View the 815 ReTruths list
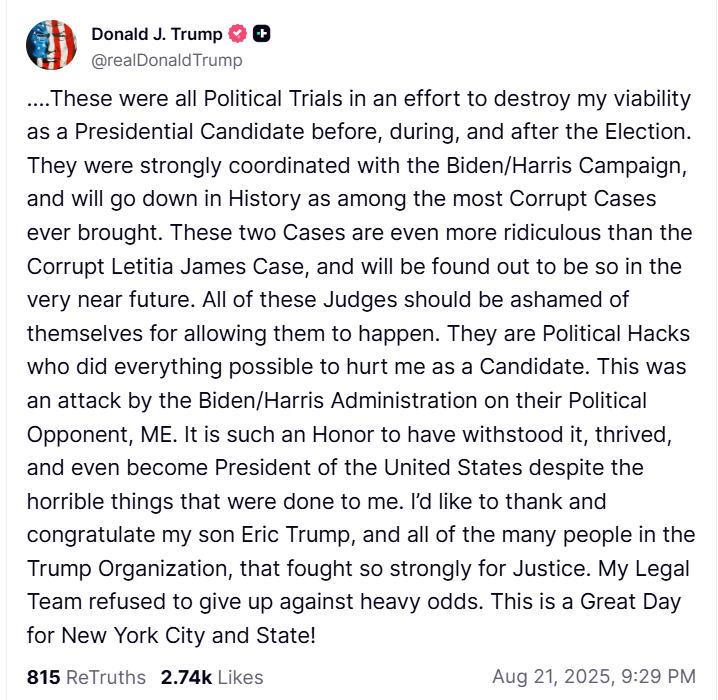 (86, 677)
